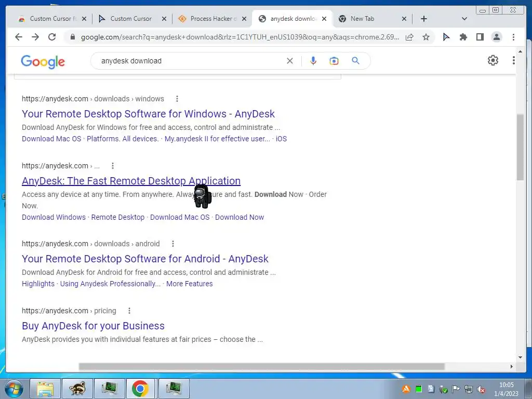Open the Action Center flag tray icon
This screenshot has height=399, width=532.
pyautogui.click(x=456, y=389)
